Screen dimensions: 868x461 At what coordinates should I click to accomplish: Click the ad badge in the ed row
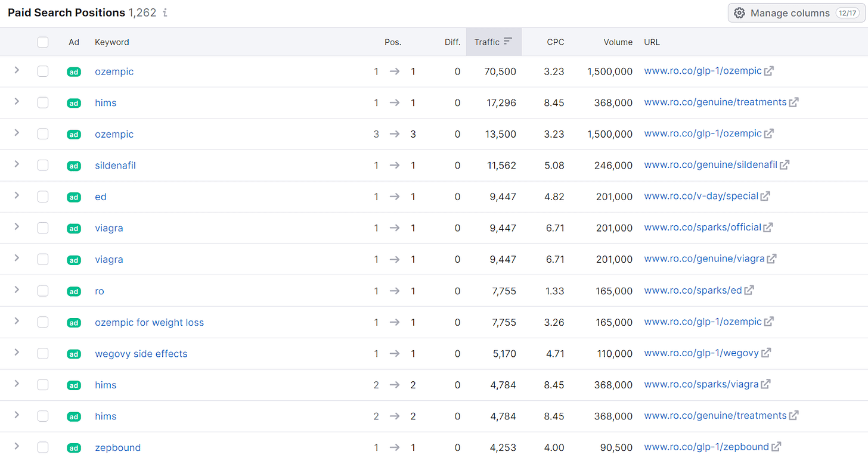click(x=74, y=197)
